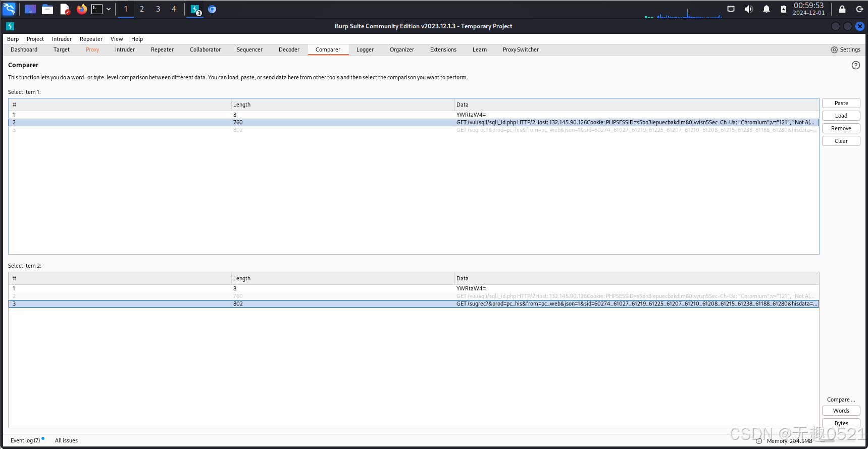
Task: Open the Repeater menu in menu bar
Action: click(x=91, y=39)
